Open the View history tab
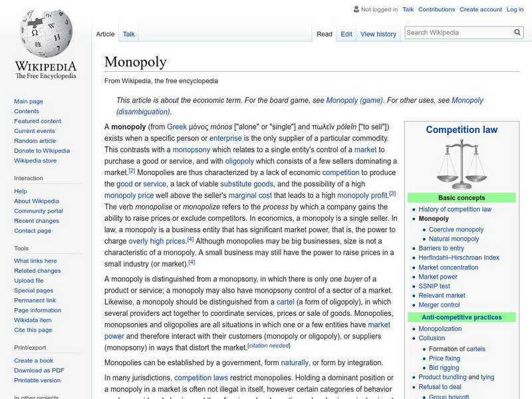 (378, 34)
